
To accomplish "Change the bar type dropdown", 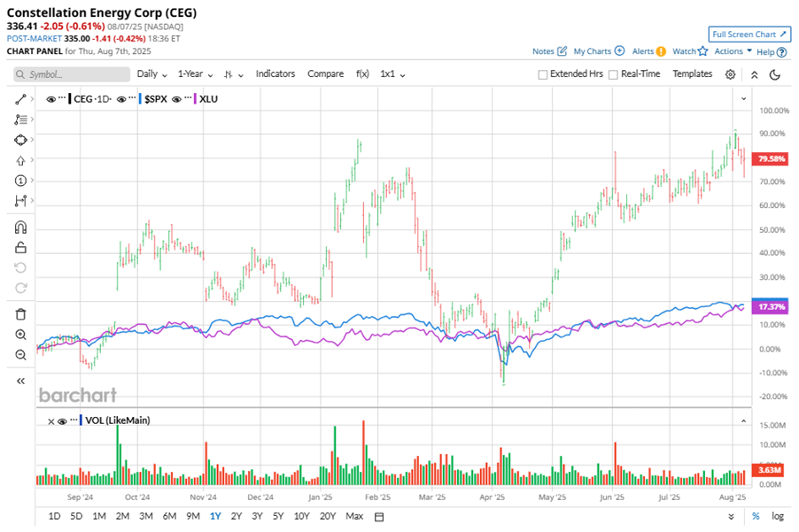I will coord(233,74).
